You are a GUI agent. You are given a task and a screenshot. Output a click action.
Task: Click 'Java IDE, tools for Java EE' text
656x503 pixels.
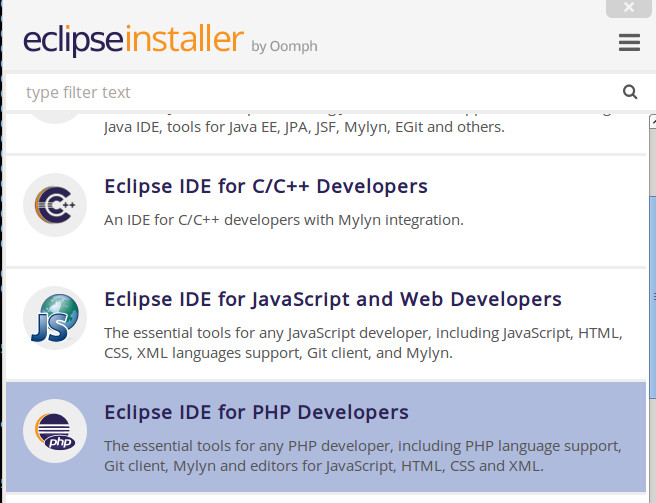click(304, 127)
